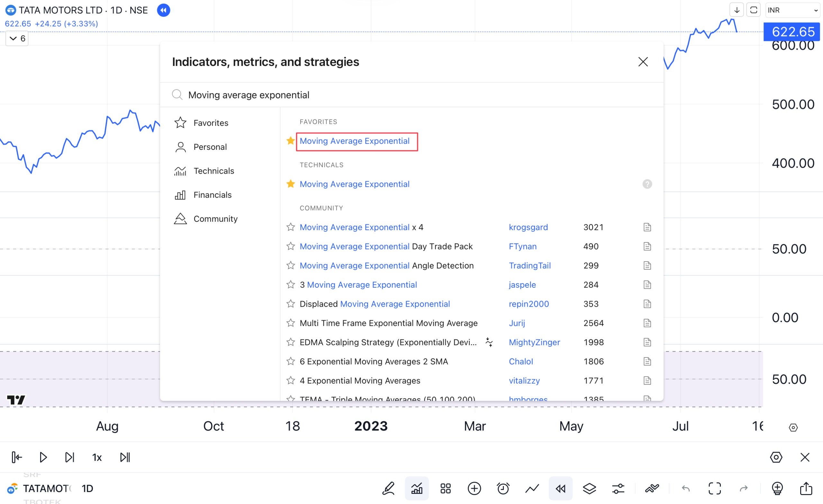Favorite the 4 Exponential Moving Averages script
This screenshot has height=504, width=823.
coord(291,381)
